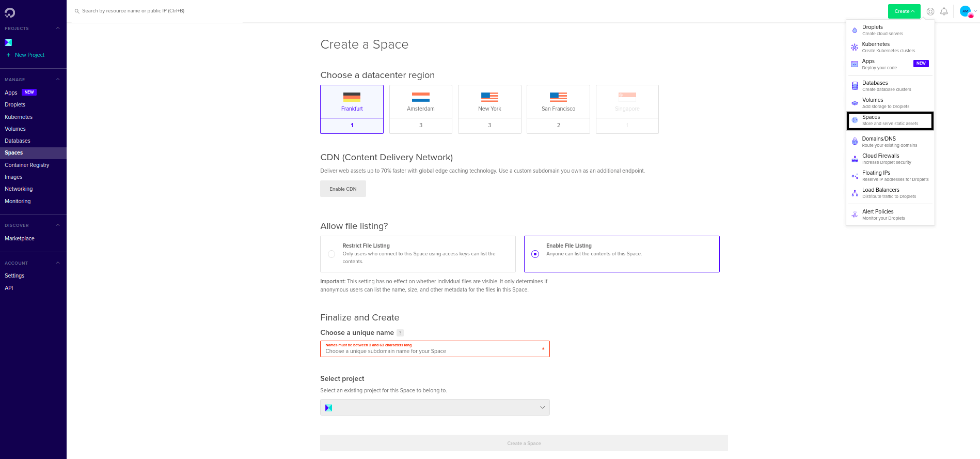
Task: Click the Spaces icon in Create menu
Action: pos(855,120)
